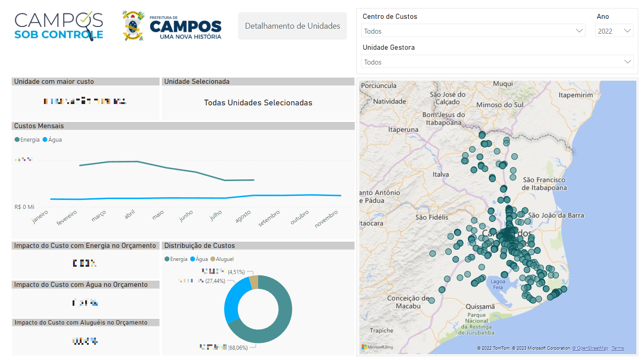The image size is (644, 360).
Task: Click the Microsoft Bing logo on map
Action: 378,347
